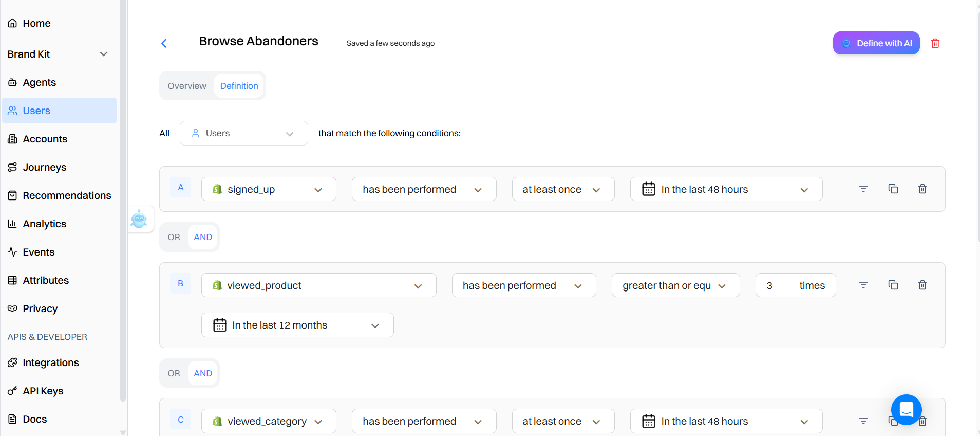Open the viewed_category event dropdown
980x436 pixels.
pos(269,421)
